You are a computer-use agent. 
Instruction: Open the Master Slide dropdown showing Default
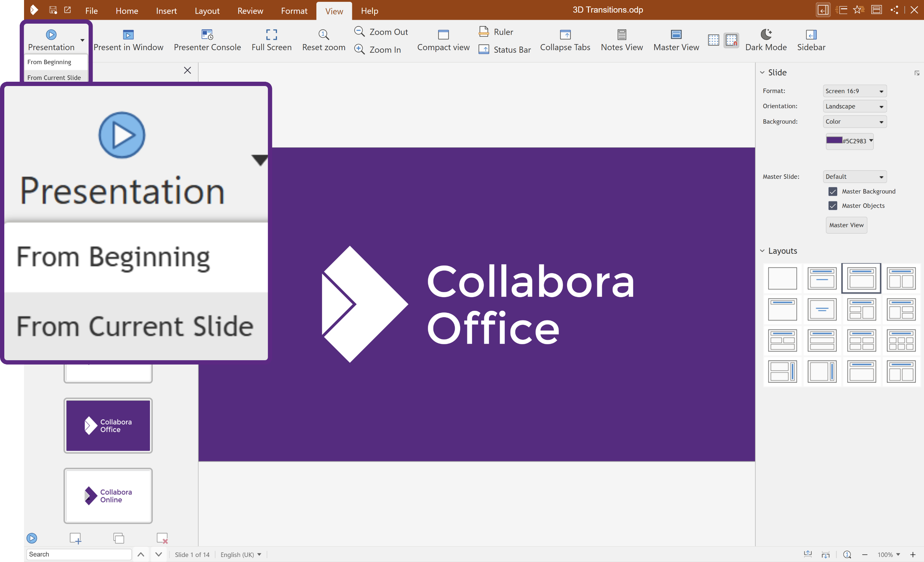coord(855,176)
